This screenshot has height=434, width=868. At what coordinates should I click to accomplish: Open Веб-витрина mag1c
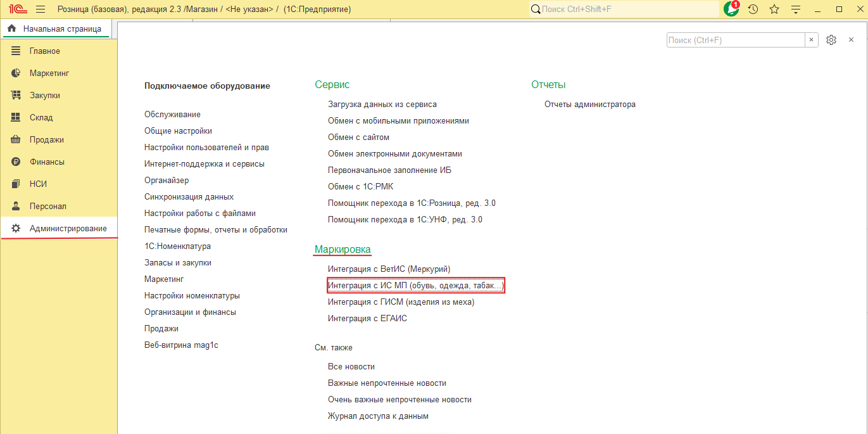point(181,345)
